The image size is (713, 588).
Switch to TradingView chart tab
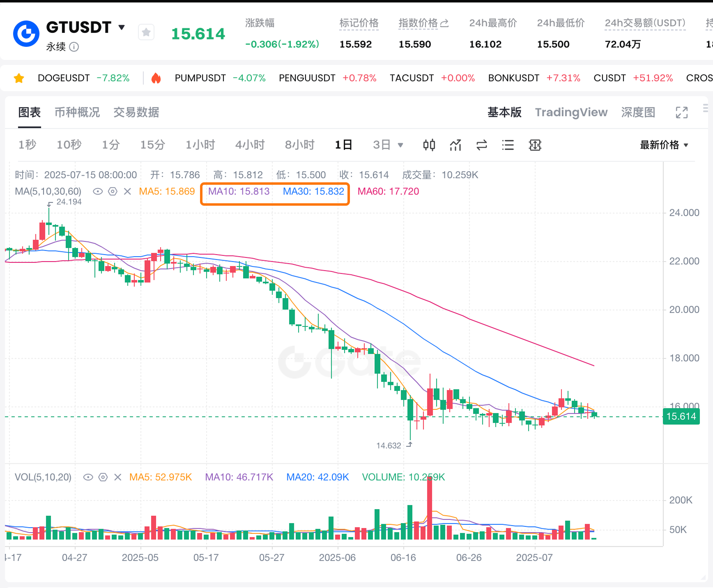click(x=571, y=113)
